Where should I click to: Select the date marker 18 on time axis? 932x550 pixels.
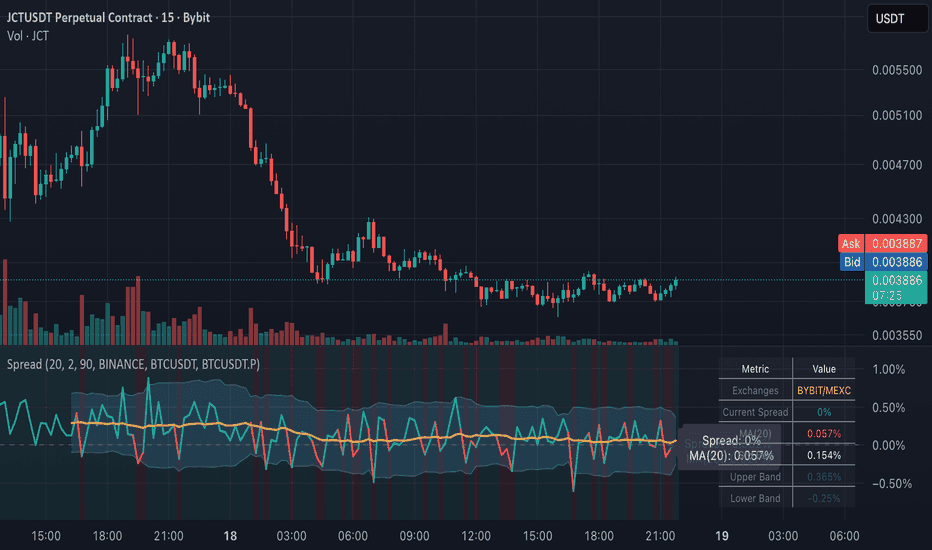230,536
